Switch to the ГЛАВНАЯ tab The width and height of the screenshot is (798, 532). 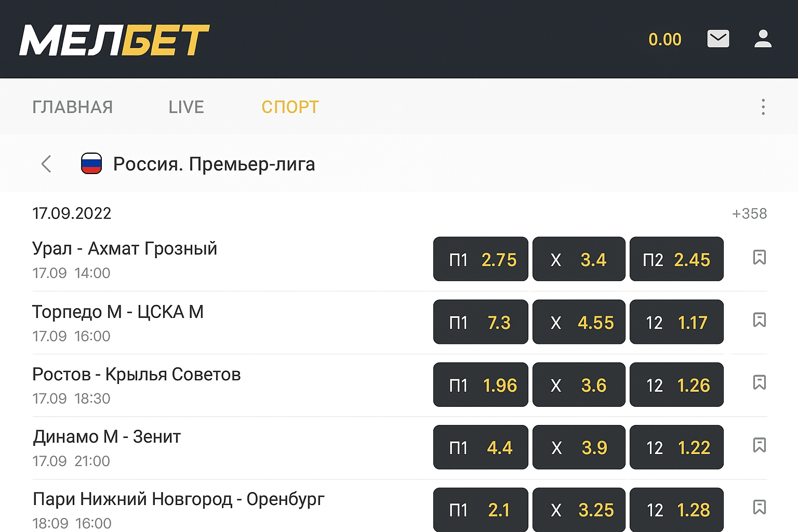pos(73,107)
